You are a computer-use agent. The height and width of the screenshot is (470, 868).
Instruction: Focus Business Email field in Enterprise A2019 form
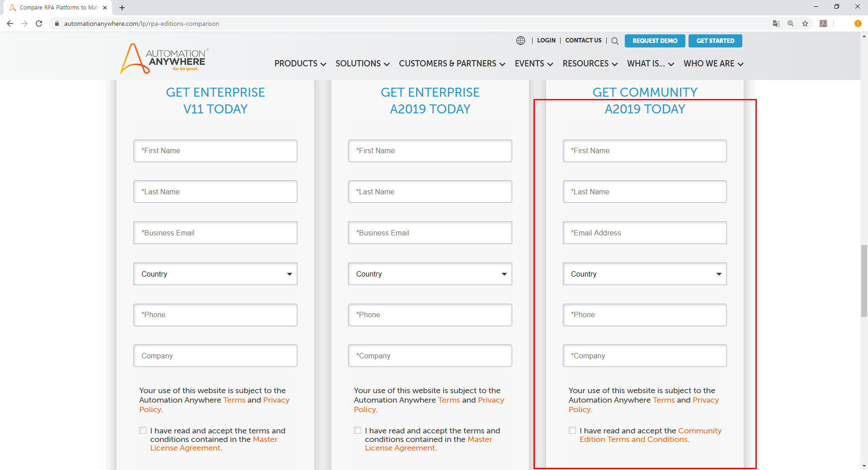(x=430, y=233)
